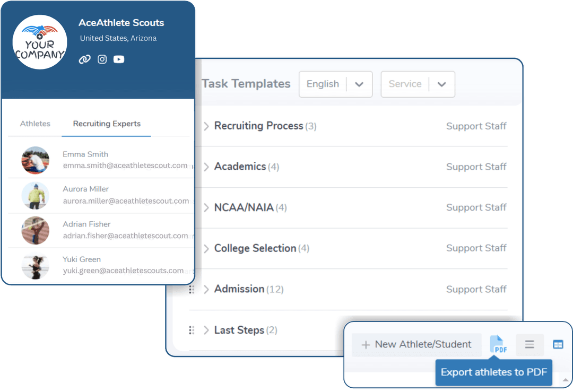The height and width of the screenshot is (392, 573).
Task: Open the website link icon
Action: (84, 59)
